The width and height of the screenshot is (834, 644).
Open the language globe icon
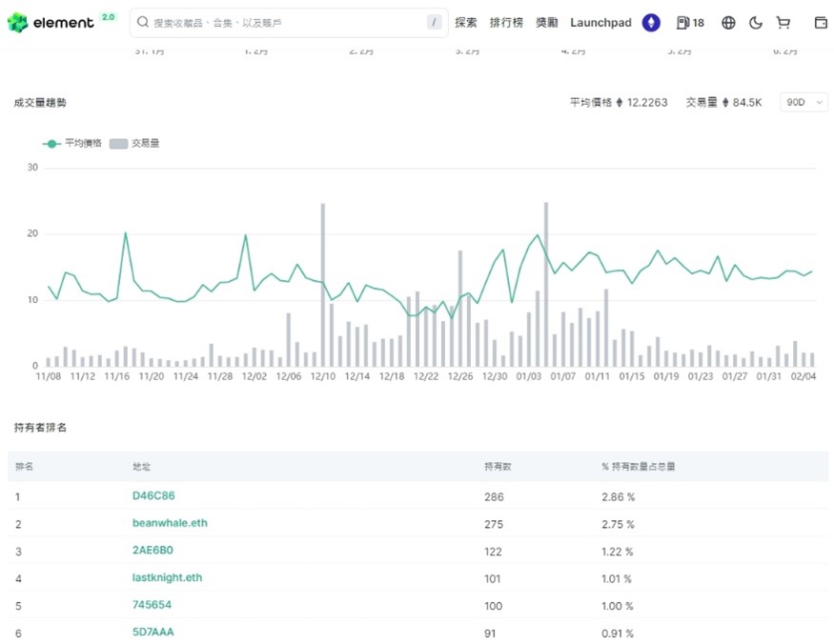pos(728,23)
